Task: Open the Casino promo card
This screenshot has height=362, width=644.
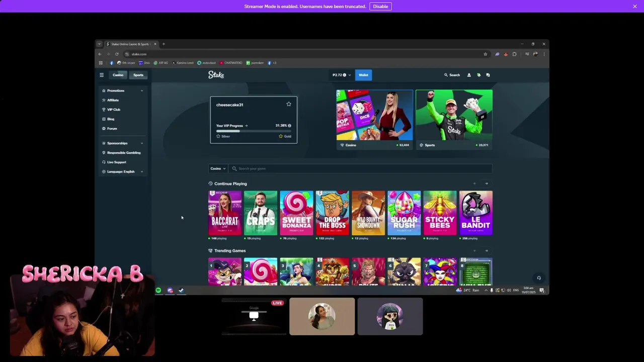Action: click(375, 119)
